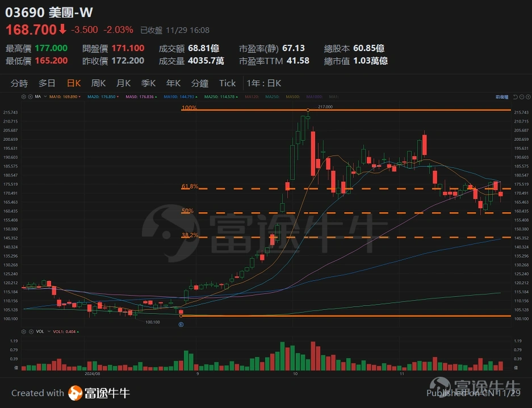Click 市盈率TTM value 41.58
The width and height of the screenshot is (532, 408).
298,61
